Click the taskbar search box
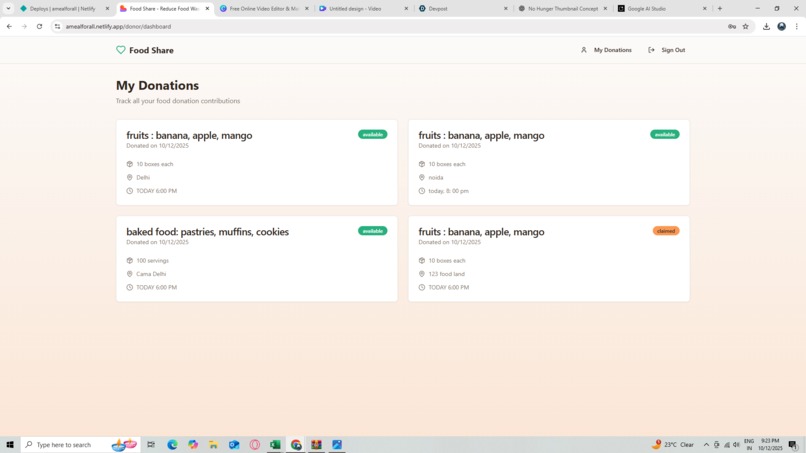Viewport: 806px width, 453px height. click(80, 445)
